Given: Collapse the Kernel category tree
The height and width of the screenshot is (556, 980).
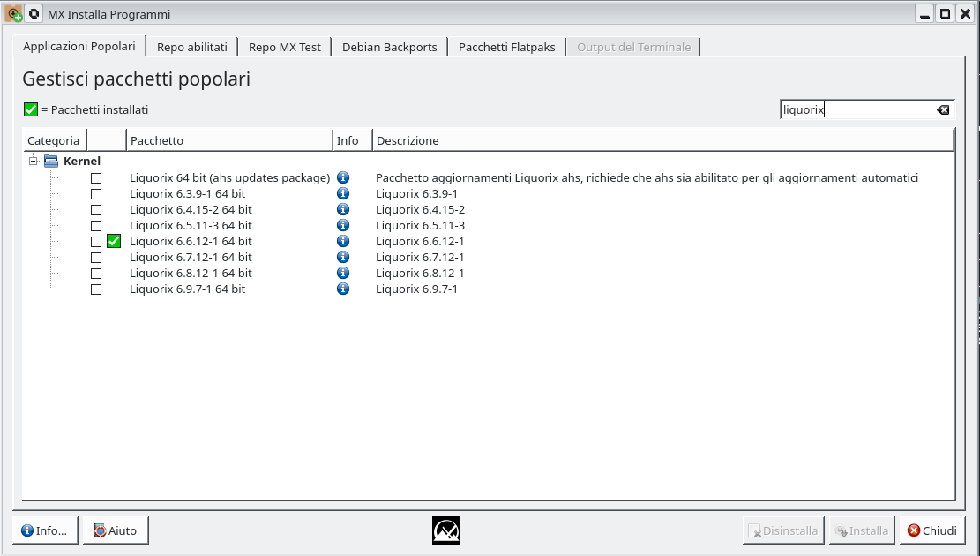Looking at the screenshot, I should [x=34, y=161].
